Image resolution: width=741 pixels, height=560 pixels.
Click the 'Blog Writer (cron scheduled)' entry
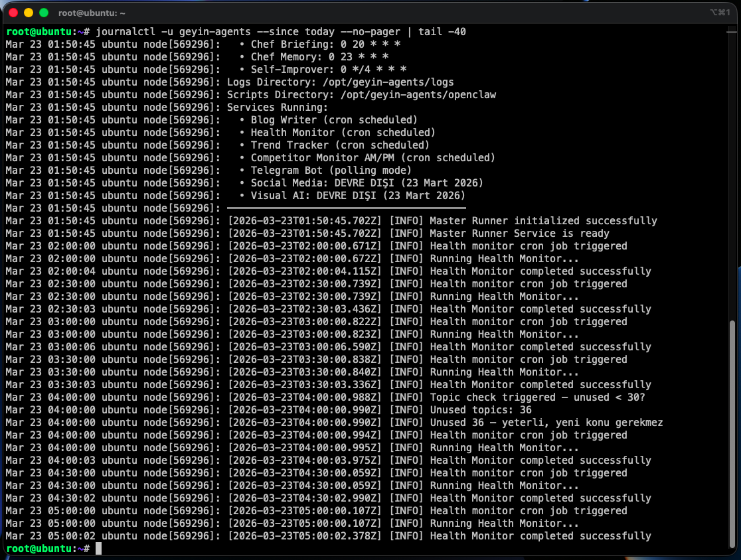[x=334, y=120]
